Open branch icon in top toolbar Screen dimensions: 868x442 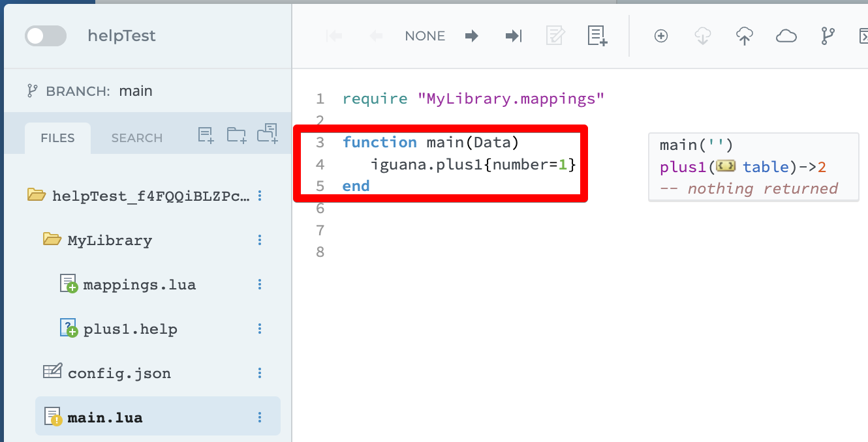(x=828, y=37)
